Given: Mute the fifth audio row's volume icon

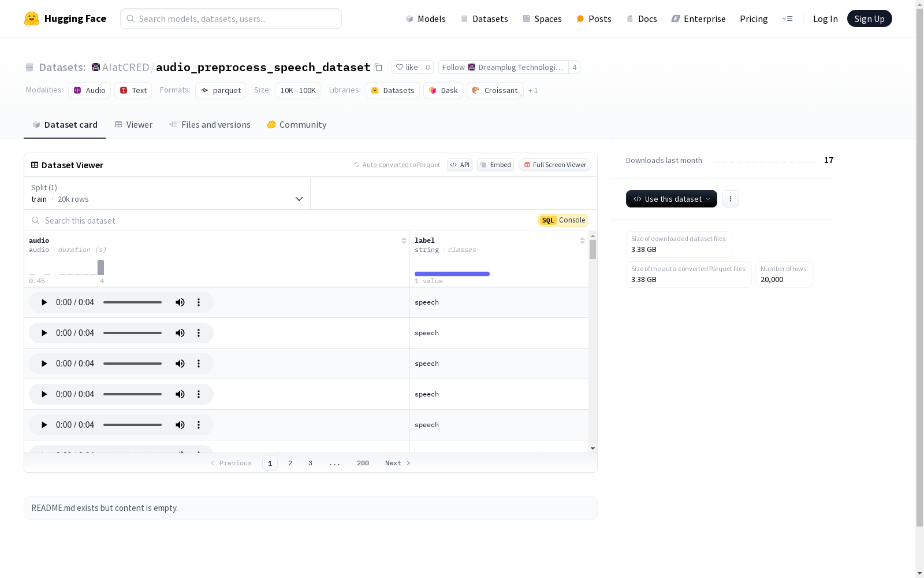Looking at the screenshot, I should (x=180, y=425).
